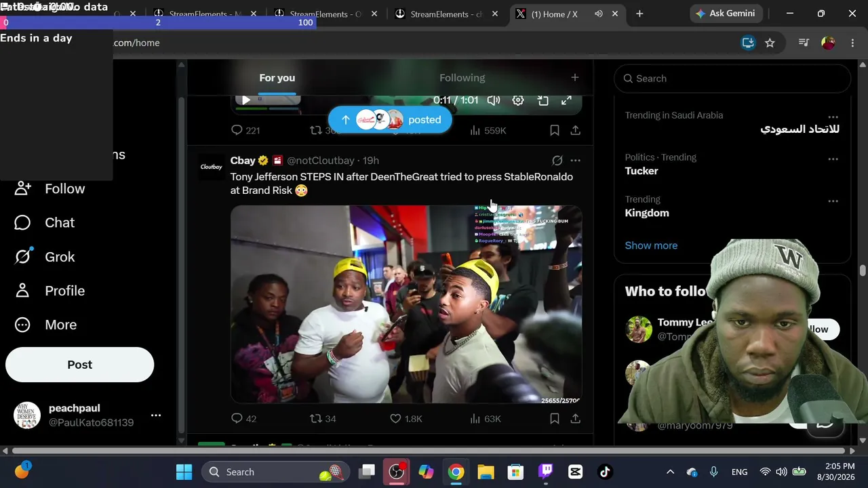868x488 pixels.
Task: Click the new posts 'posted' pill
Action: (390, 120)
